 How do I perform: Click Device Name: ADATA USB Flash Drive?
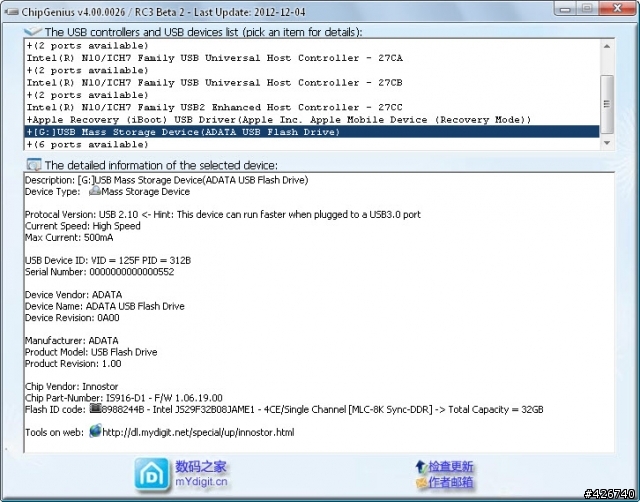(x=105, y=306)
